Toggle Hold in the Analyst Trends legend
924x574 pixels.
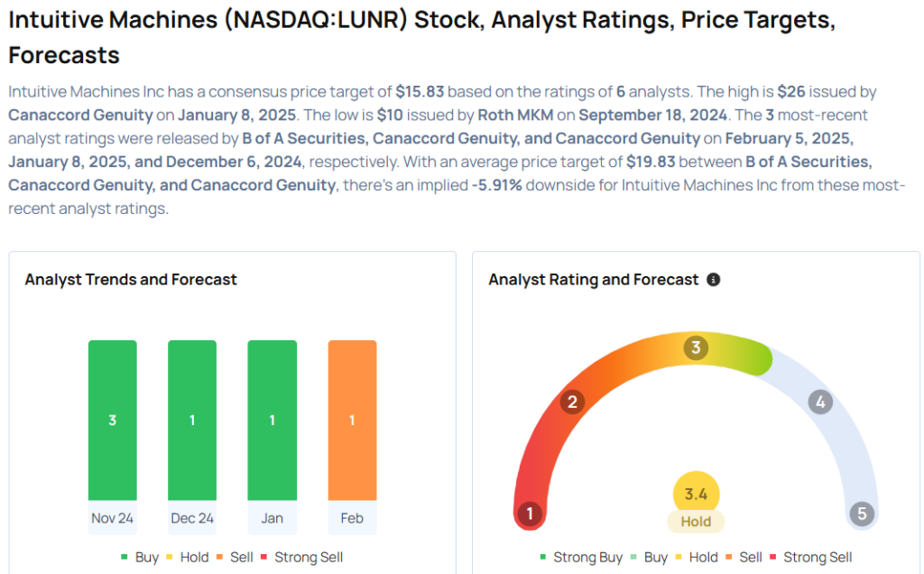click(x=188, y=557)
